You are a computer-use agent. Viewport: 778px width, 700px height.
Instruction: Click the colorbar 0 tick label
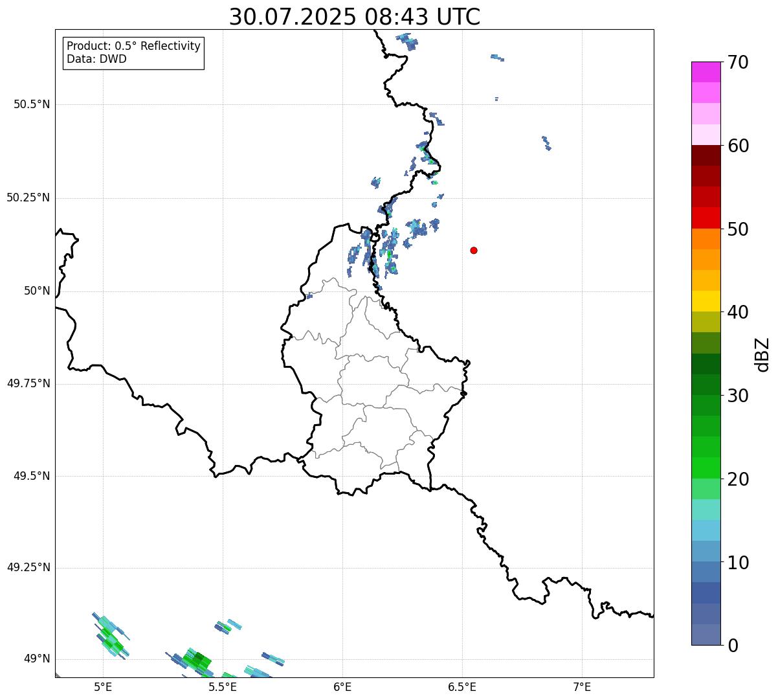[733, 646]
